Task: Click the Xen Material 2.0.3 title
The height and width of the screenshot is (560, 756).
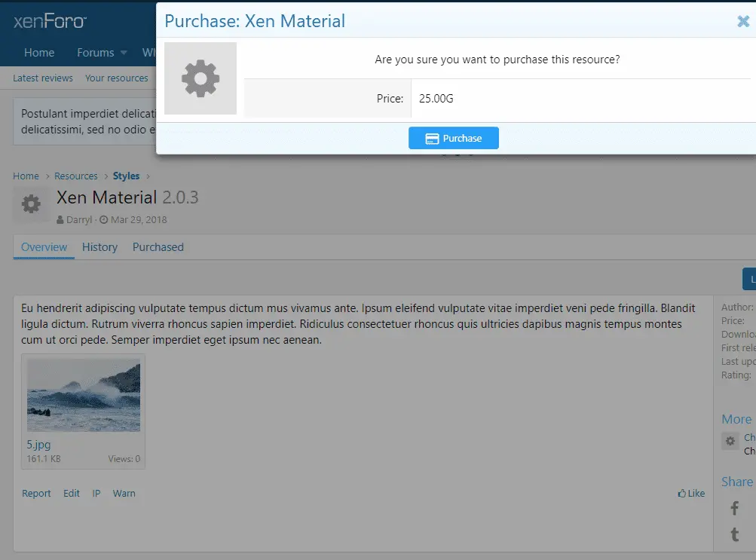Action: (x=127, y=197)
